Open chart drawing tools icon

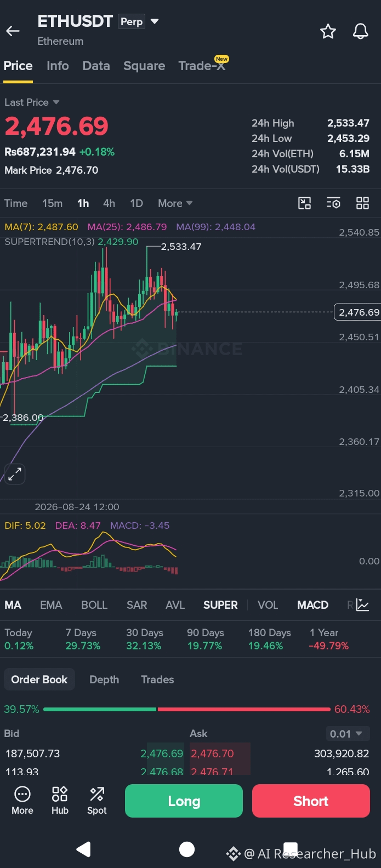point(304,203)
